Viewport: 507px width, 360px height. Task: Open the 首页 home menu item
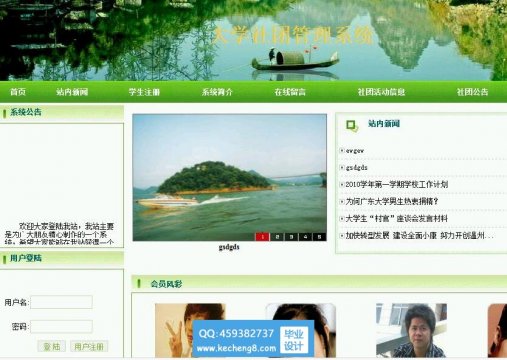[x=18, y=92]
